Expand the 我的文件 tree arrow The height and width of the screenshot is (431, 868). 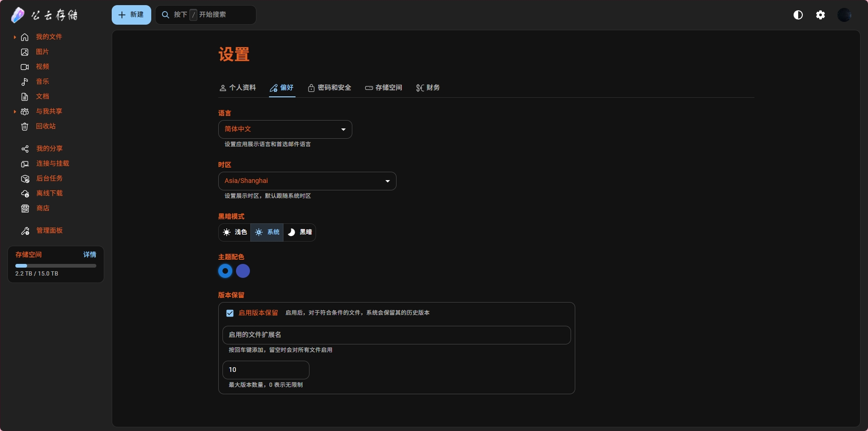(15, 37)
